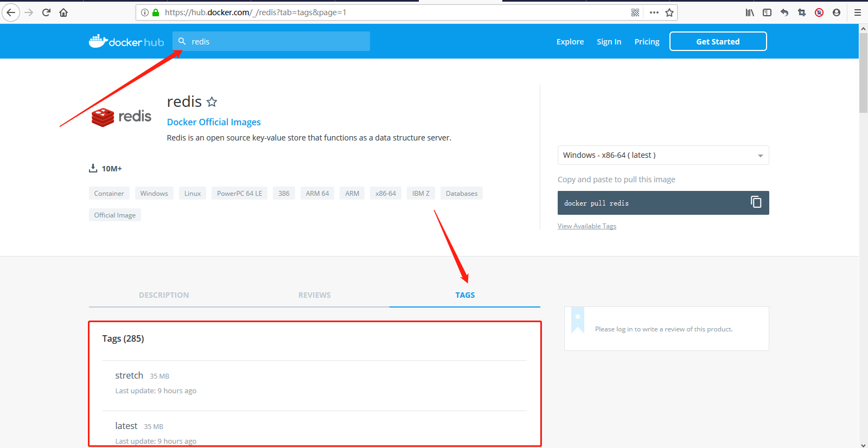Open the Explore menu item
Image resolution: width=868 pixels, height=448 pixels.
(x=570, y=42)
